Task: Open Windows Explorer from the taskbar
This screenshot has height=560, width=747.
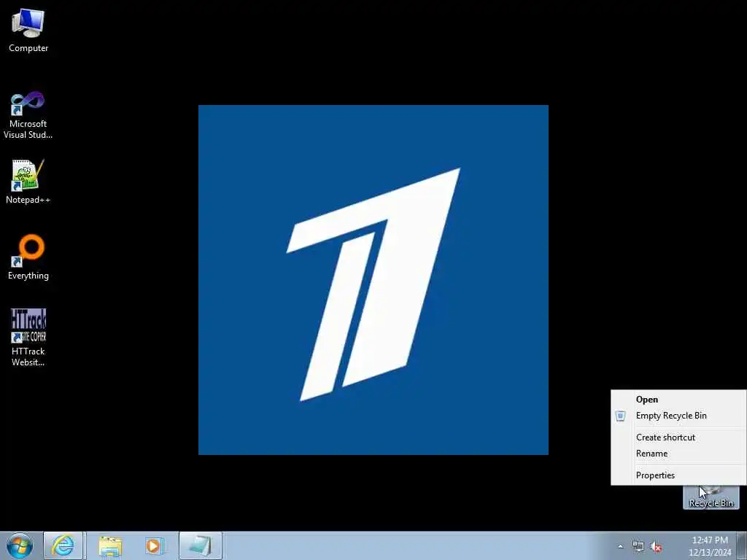Action: pyautogui.click(x=111, y=545)
